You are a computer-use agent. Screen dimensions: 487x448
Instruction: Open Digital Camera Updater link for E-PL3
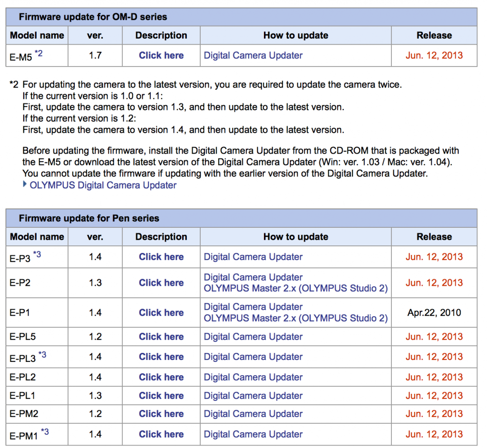[x=253, y=357]
